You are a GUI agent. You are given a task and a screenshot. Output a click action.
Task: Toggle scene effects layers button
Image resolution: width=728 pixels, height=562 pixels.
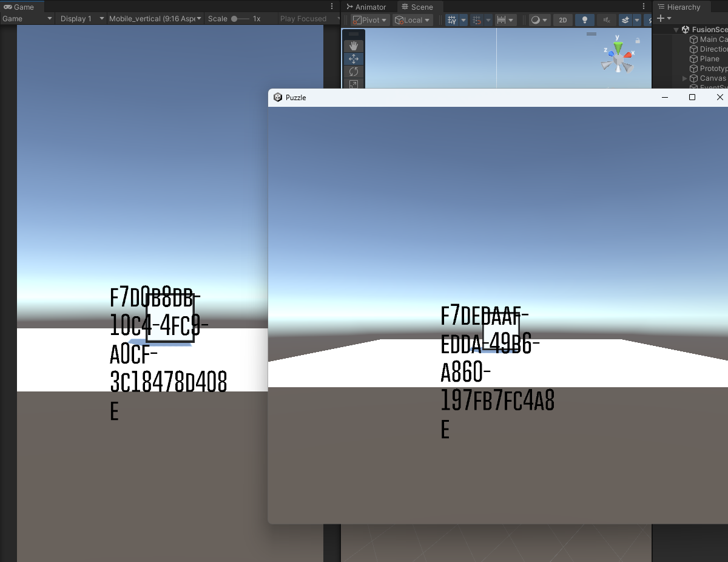[x=625, y=20]
